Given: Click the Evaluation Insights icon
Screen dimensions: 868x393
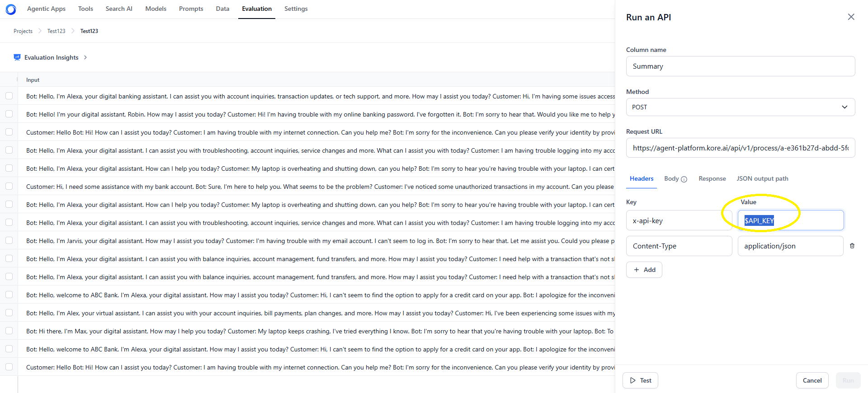Looking at the screenshot, I should 17,57.
